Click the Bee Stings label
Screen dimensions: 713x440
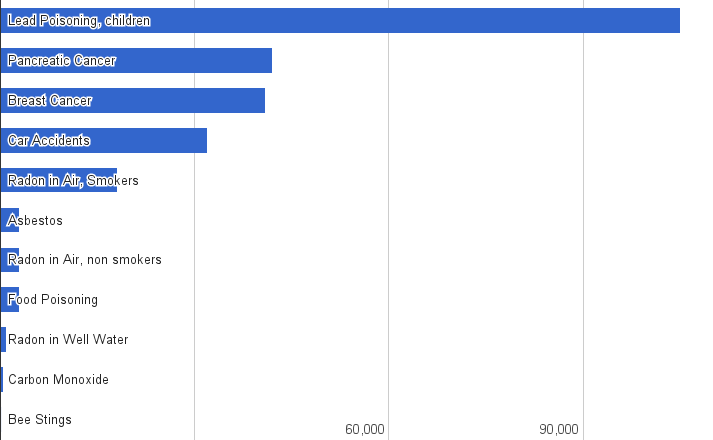40,419
